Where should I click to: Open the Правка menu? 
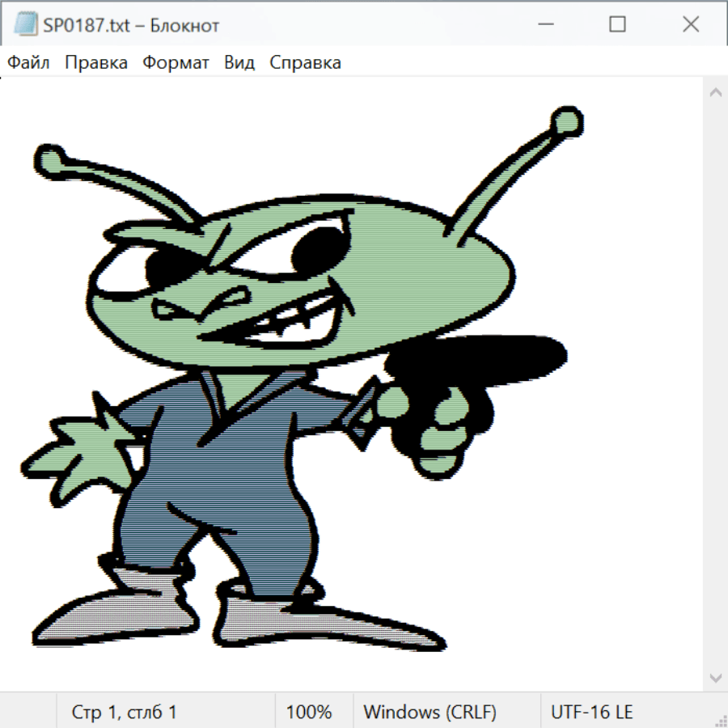pyautogui.click(x=96, y=63)
